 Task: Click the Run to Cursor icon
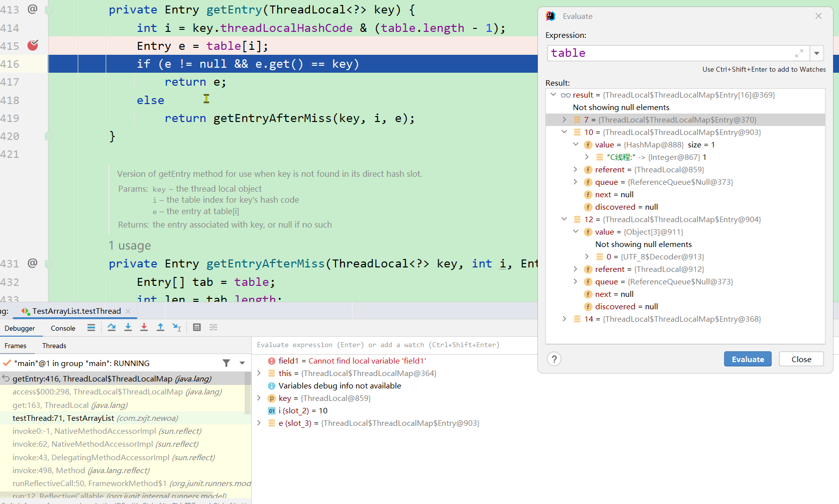[177, 327]
